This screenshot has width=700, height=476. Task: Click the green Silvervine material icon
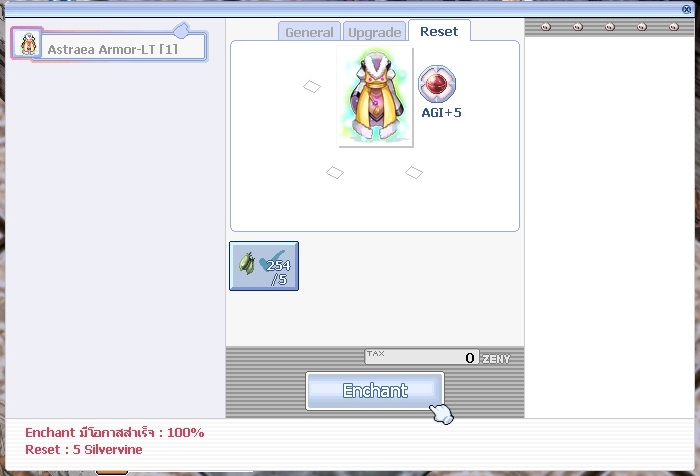[x=246, y=265]
